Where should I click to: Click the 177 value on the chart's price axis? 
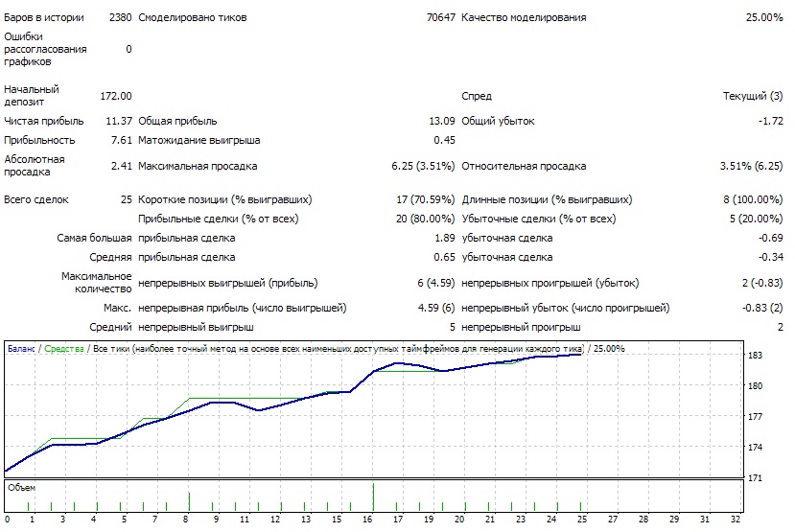pos(755,416)
